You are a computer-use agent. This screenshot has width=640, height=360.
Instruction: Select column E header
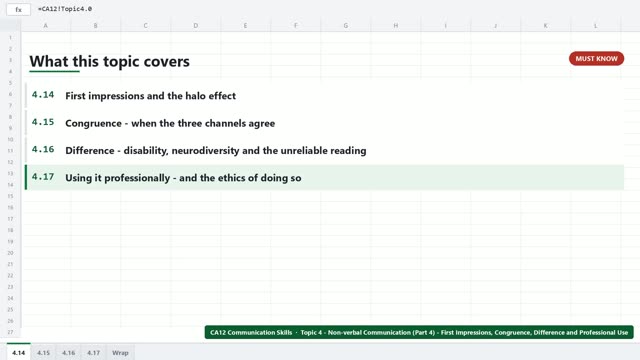pos(245,25)
